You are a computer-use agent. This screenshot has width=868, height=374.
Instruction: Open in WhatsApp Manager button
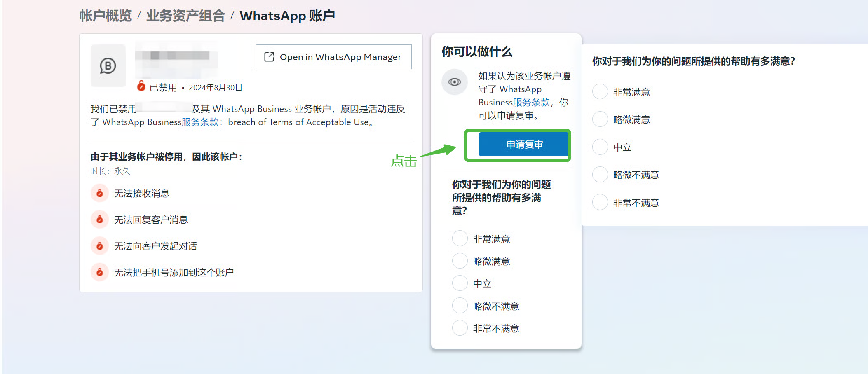tap(333, 57)
